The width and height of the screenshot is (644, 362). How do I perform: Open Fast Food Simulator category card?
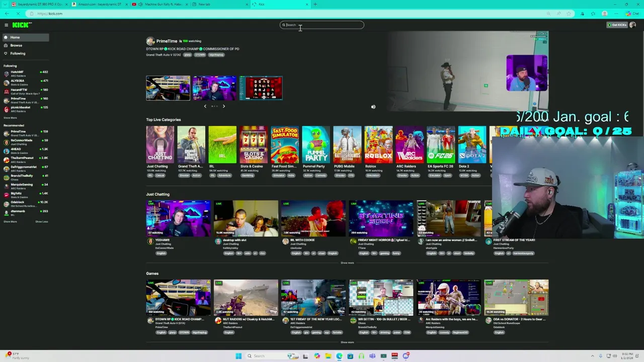285,144
